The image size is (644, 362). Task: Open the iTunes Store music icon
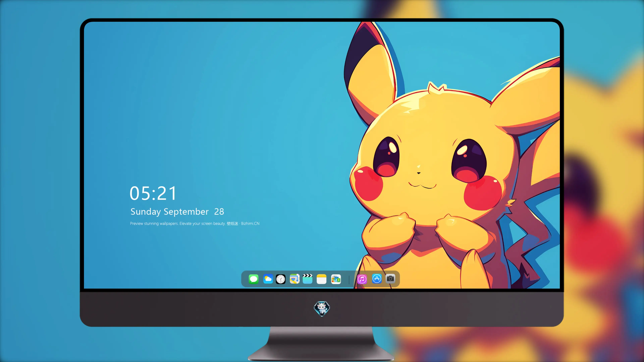pos(362,279)
